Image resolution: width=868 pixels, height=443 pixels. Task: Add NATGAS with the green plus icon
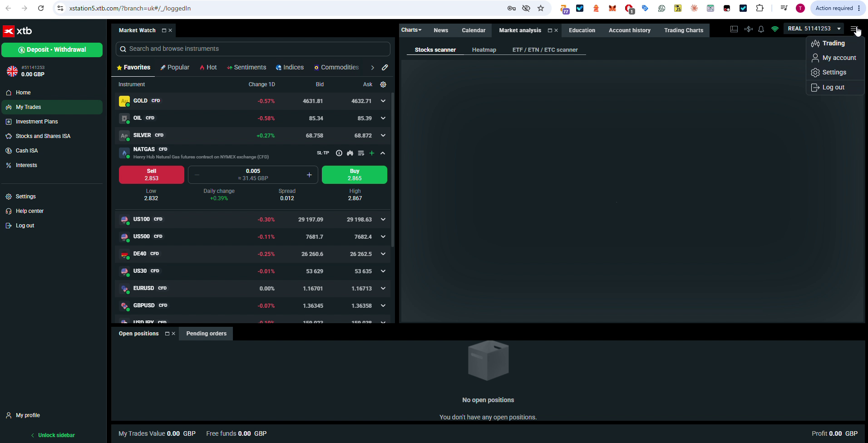point(372,153)
